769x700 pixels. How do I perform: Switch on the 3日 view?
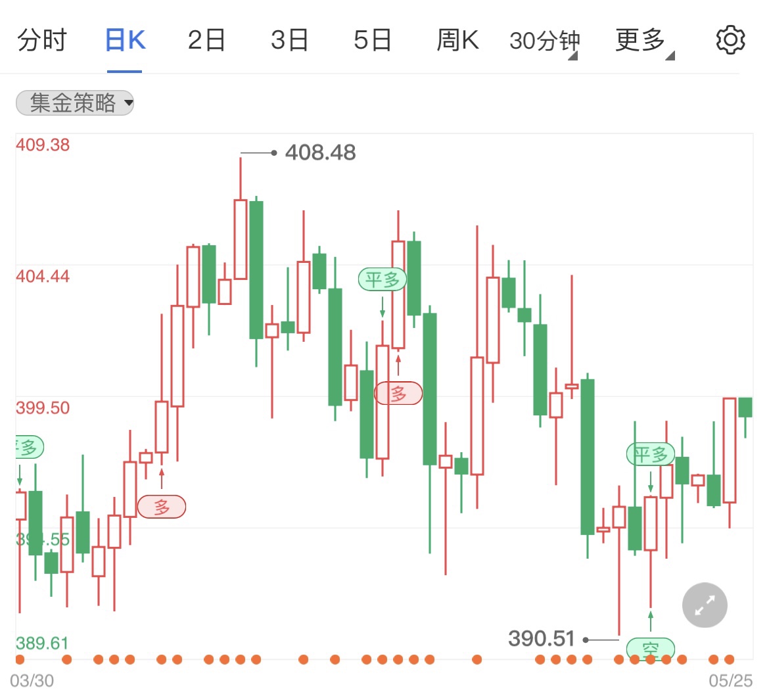tap(289, 39)
